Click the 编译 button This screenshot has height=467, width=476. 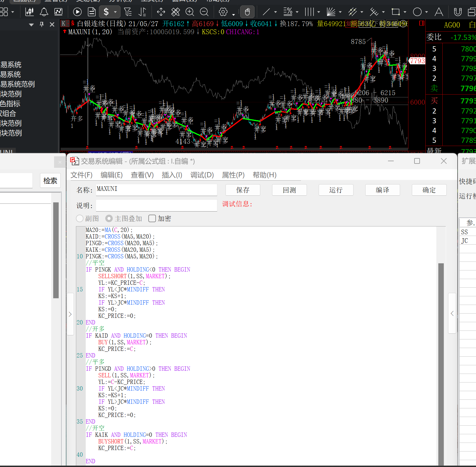click(x=383, y=190)
